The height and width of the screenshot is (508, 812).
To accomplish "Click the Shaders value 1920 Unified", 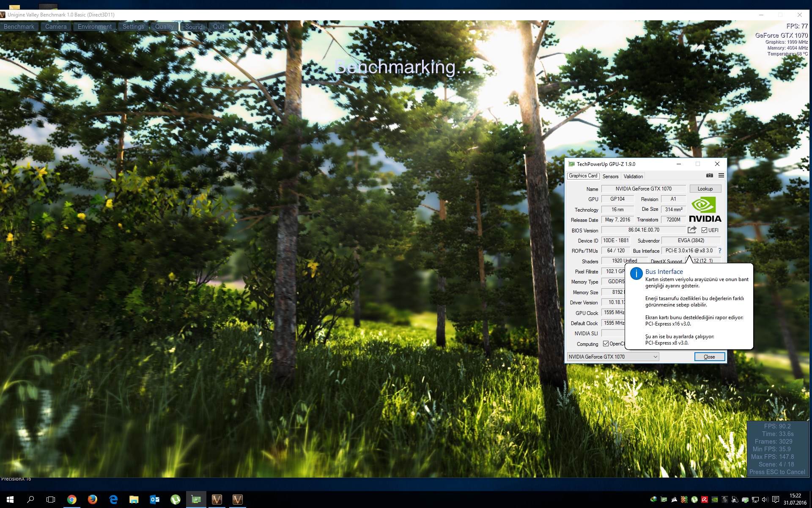I will click(x=624, y=261).
